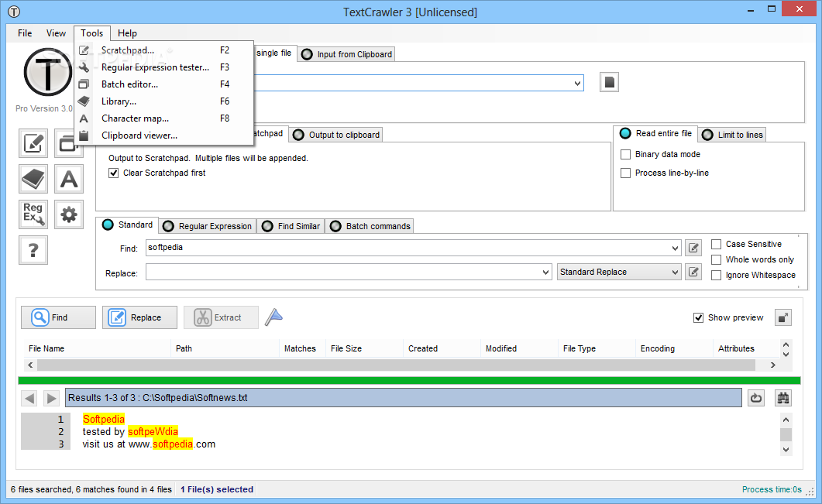
Task: Open the settings gear sidebar icon
Action: (69, 214)
